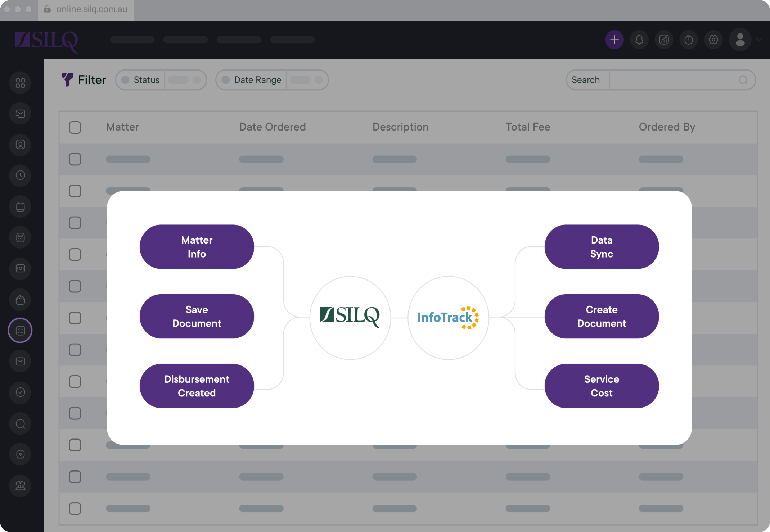Open notifications via the bell icon
The height and width of the screenshot is (532, 770).
[639, 40]
